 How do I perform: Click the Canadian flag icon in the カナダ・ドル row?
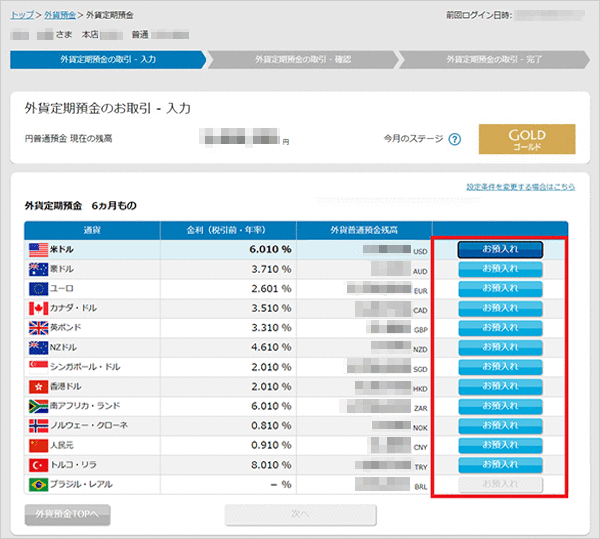point(38,308)
